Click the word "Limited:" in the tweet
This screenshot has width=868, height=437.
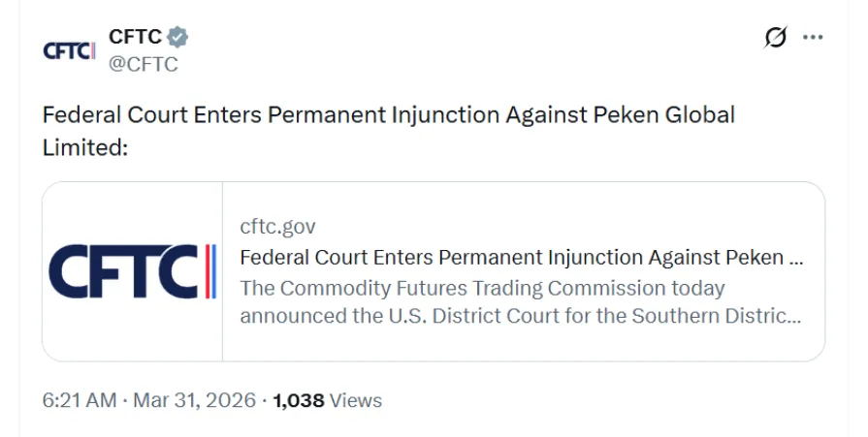tap(85, 147)
